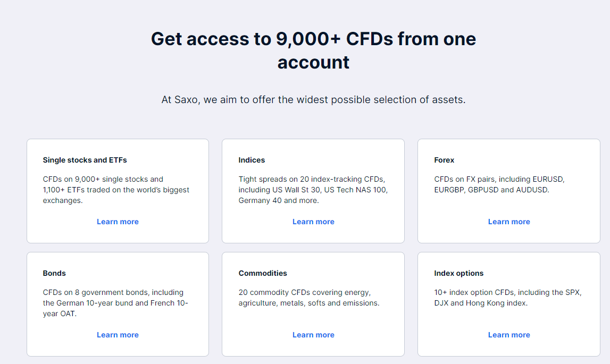
Task: Click the 9,000+ single stocks description text
Action: tap(116, 190)
